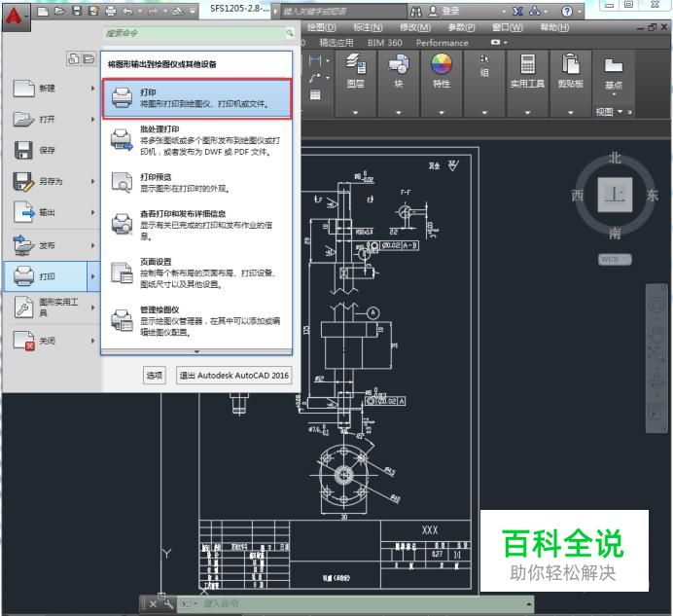Open the 修改(M) menu
The width and height of the screenshot is (673, 616).
click(415, 27)
